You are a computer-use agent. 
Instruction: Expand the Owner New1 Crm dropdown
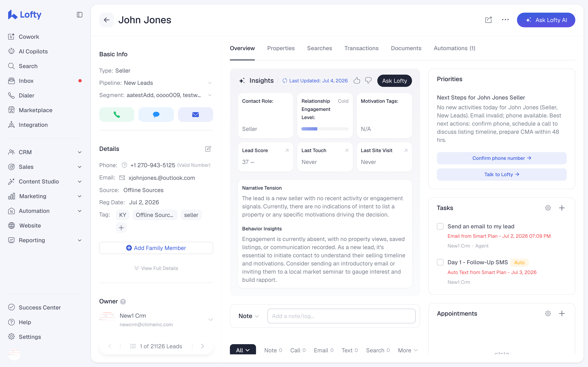(x=211, y=320)
